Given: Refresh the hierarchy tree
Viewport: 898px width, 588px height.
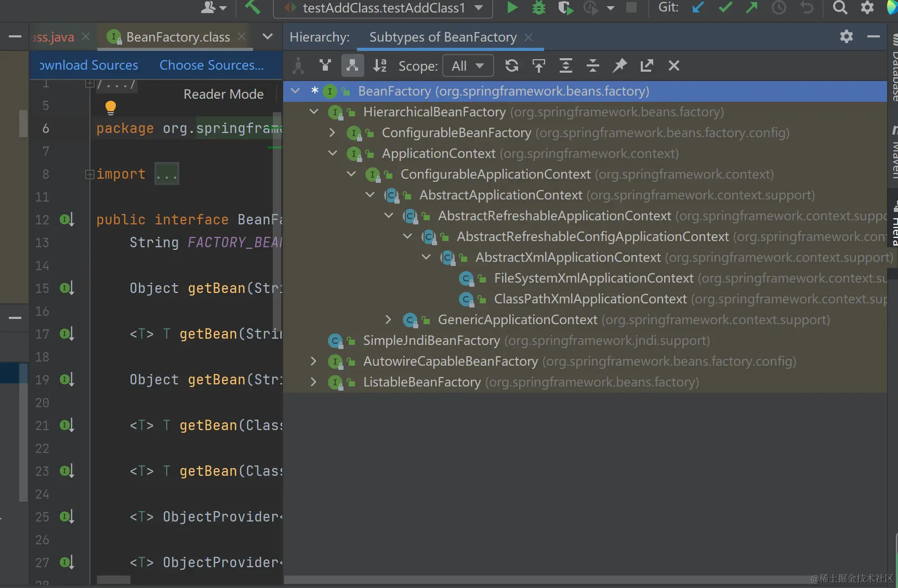Looking at the screenshot, I should coord(512,65).
